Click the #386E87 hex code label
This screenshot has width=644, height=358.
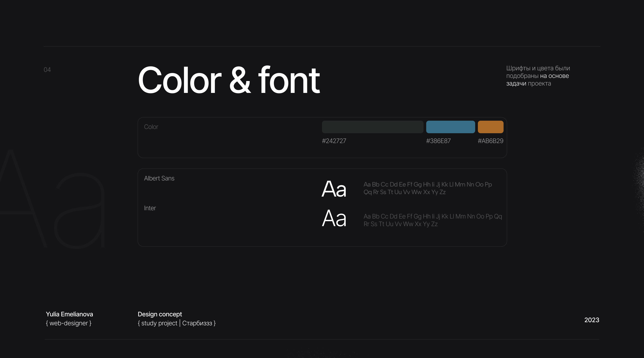438,141
